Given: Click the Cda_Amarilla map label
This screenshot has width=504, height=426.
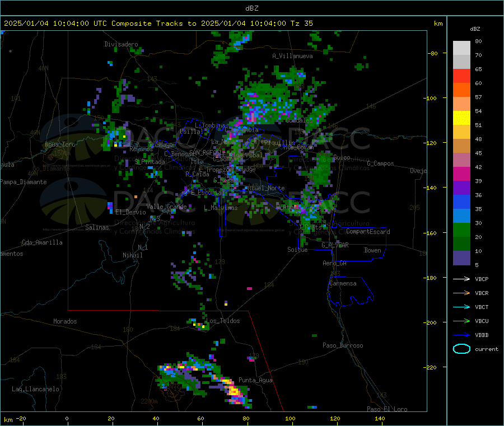Looking at the screenshot, I should point(42,242).
